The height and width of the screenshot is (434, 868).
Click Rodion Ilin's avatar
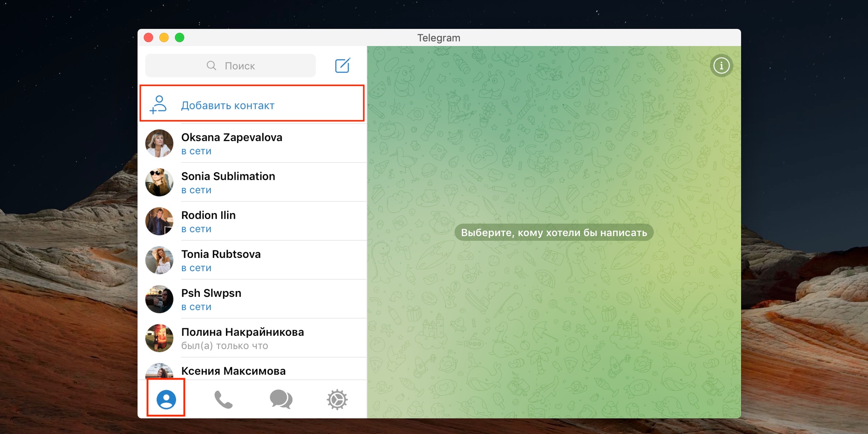pos(159,221)
